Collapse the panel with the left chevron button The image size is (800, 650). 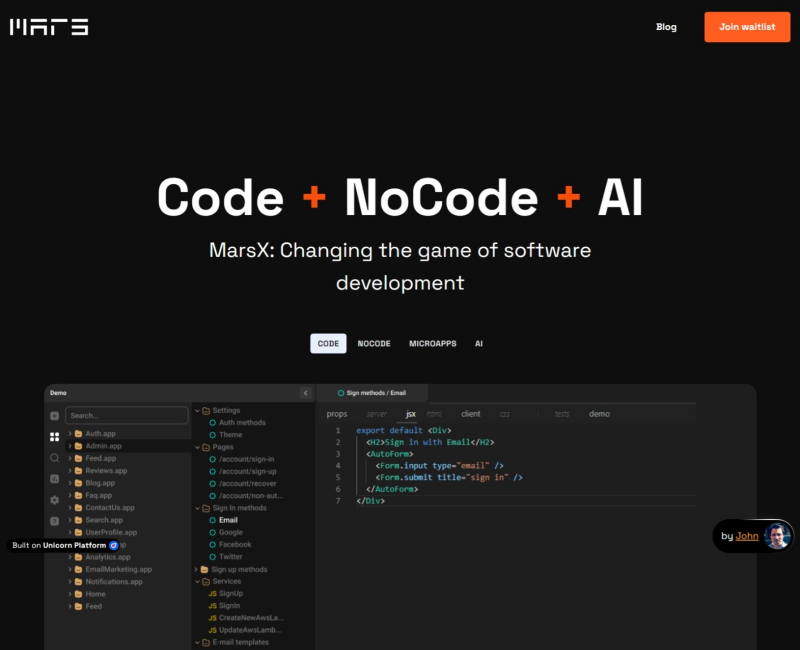(x=305, y=393)
